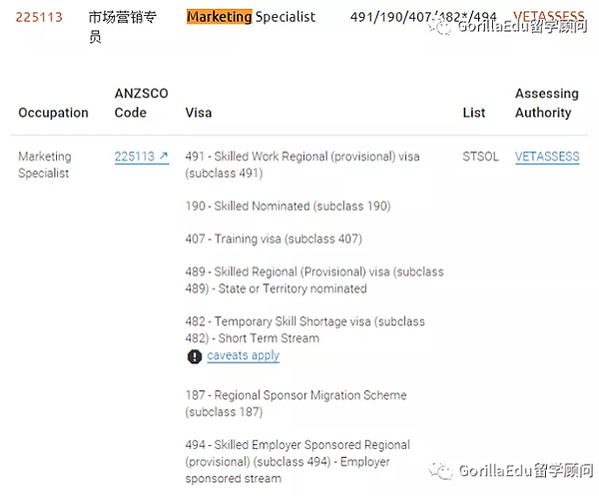Click the STSOL list value

point(480,157)
